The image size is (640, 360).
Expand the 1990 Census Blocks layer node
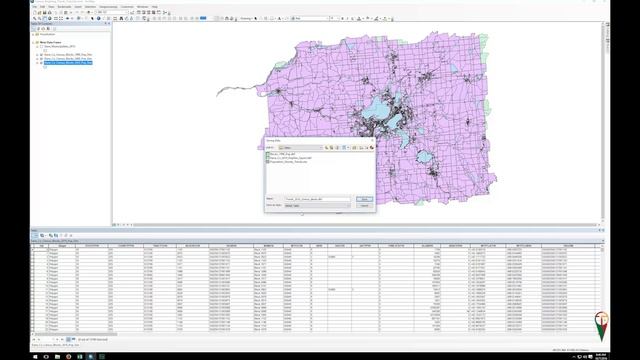pos(37,55)
